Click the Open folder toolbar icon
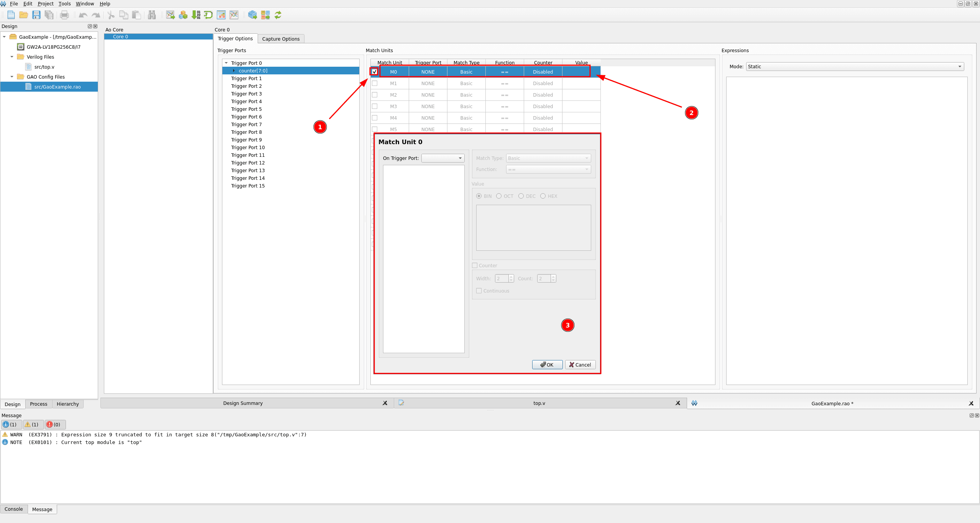 [24, 15]
